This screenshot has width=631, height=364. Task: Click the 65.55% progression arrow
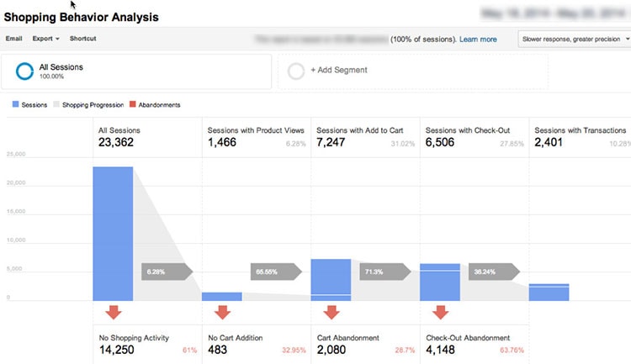coord(275,272)
